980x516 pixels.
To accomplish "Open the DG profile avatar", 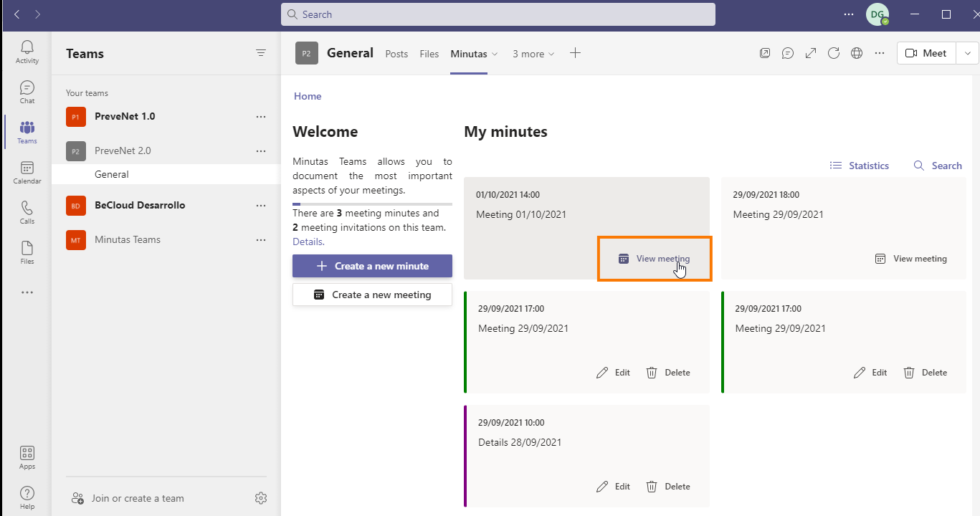I will pyautogui.click(x=877, y=14).
